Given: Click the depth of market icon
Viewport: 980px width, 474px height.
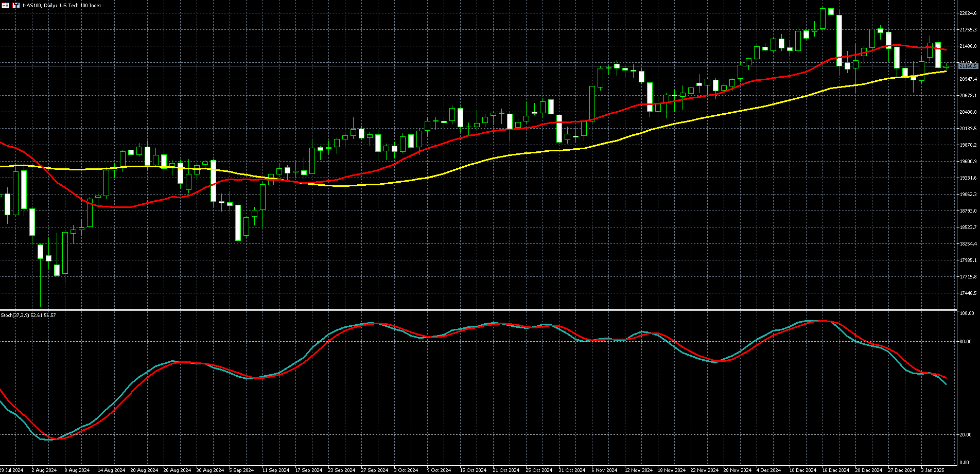Looking at the screenshot, I should point(5,5).
